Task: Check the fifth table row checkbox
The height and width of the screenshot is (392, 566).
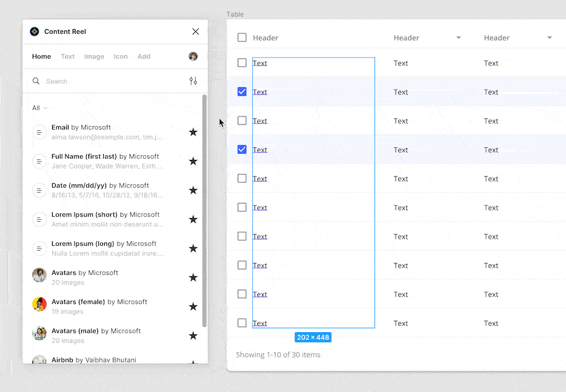Action: [x=242, y=178]
